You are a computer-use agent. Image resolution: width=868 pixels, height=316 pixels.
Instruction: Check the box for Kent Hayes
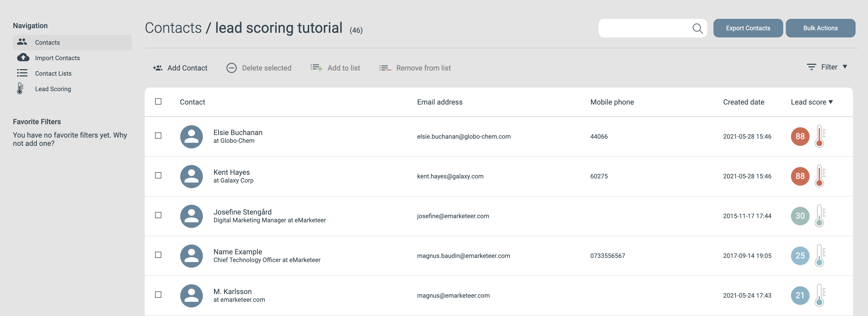[158, 175]
